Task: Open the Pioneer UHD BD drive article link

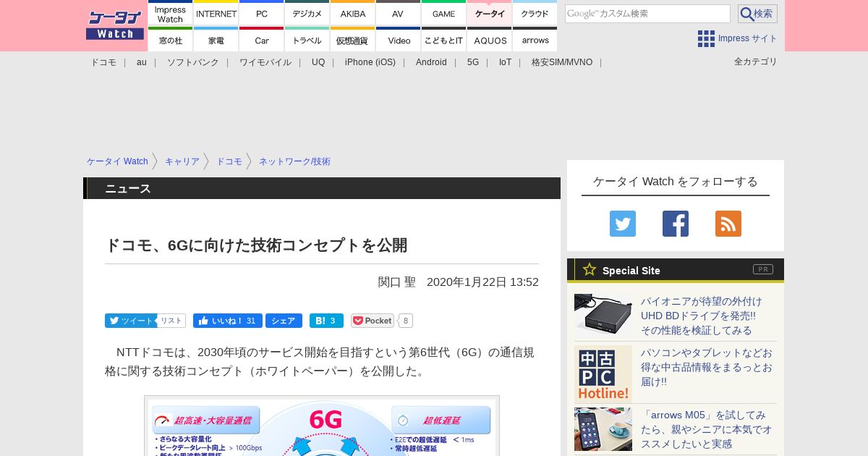Action: coord(701,316)
